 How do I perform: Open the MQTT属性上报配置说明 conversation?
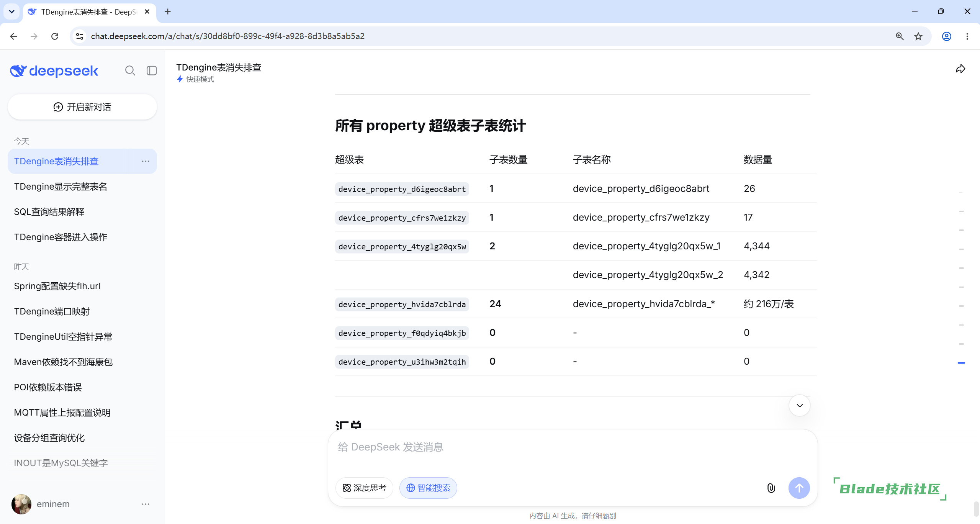[x=82, y=413]
